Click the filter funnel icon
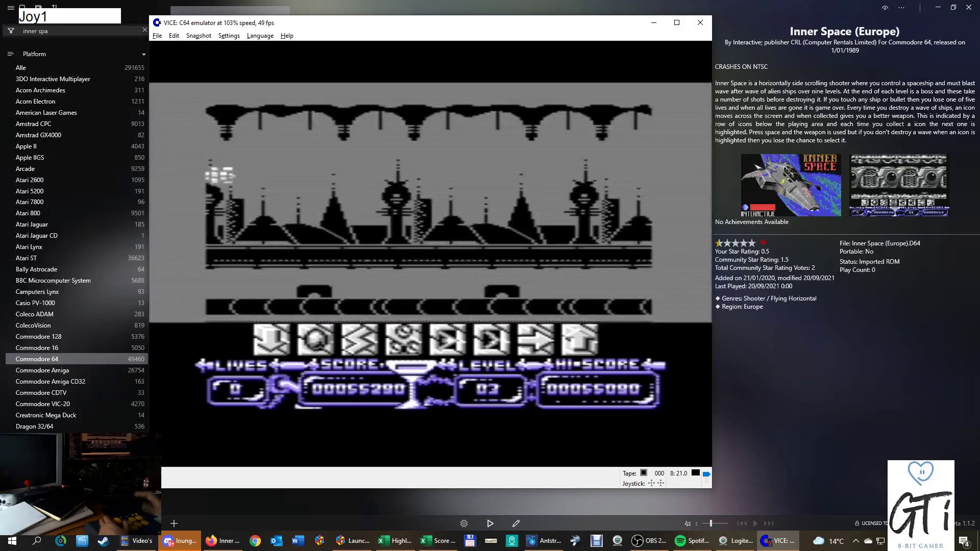980x551 pixels. (x=11, y=31)
